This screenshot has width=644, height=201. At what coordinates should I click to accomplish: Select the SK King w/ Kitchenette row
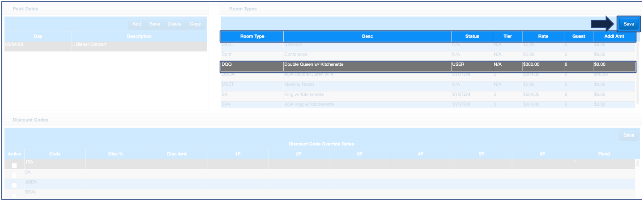coord(367,94)
